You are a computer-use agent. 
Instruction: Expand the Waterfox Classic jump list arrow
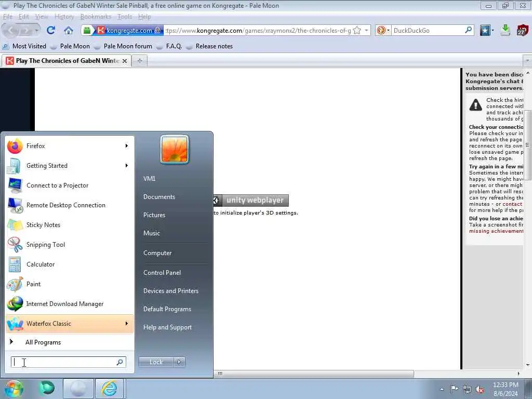[x=127, y=323]
